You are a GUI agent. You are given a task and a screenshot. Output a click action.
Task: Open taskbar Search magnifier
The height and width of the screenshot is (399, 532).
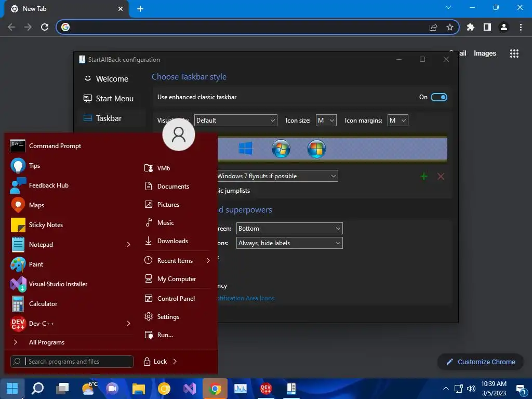[x=37, y=389]
